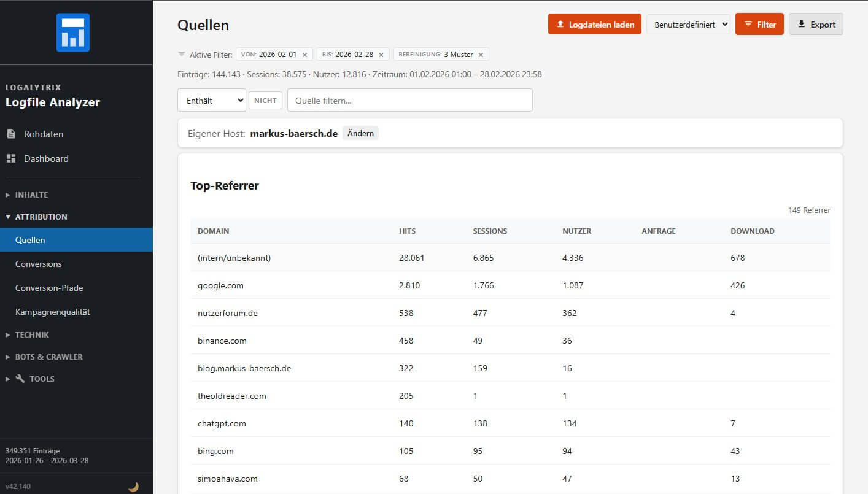Click Ändern next to the host name
This screenshot has width=868, height=494.
[360, 133]
